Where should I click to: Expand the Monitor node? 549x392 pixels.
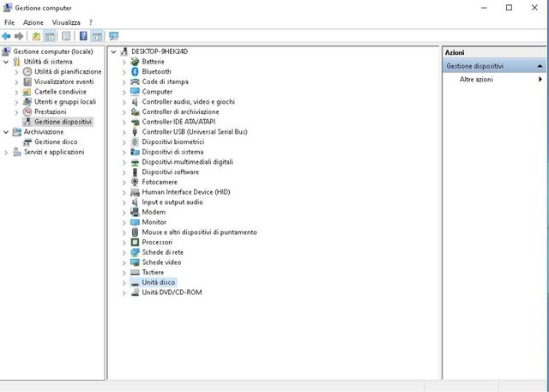point(124,222)
